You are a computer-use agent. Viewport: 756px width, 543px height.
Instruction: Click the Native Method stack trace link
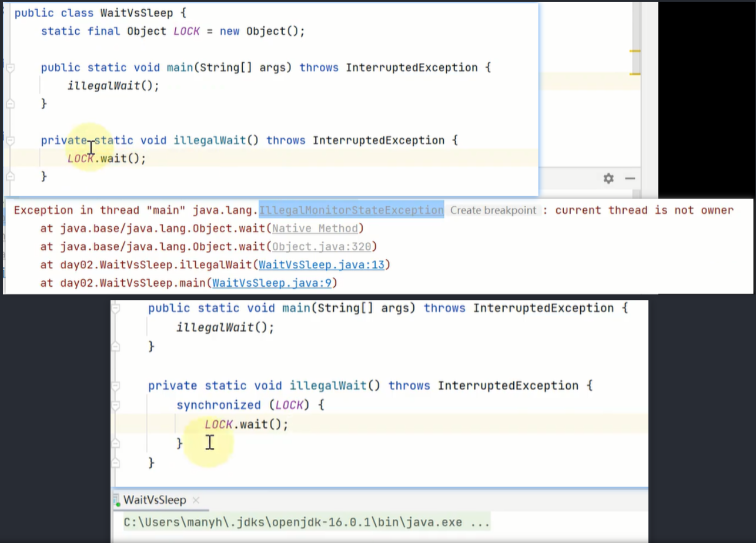point(315,229)
